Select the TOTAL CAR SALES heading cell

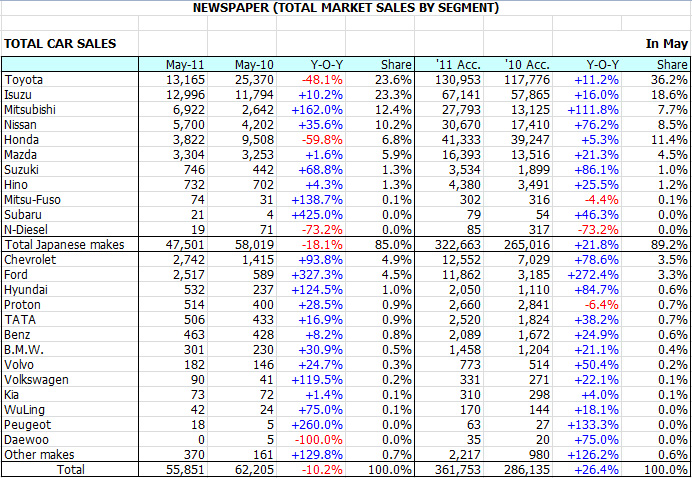click(x=60, y=43)
